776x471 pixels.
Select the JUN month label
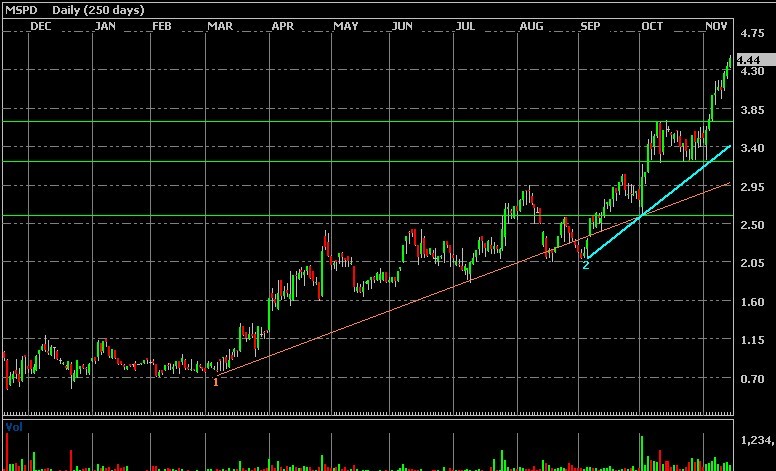pos(402,26)
